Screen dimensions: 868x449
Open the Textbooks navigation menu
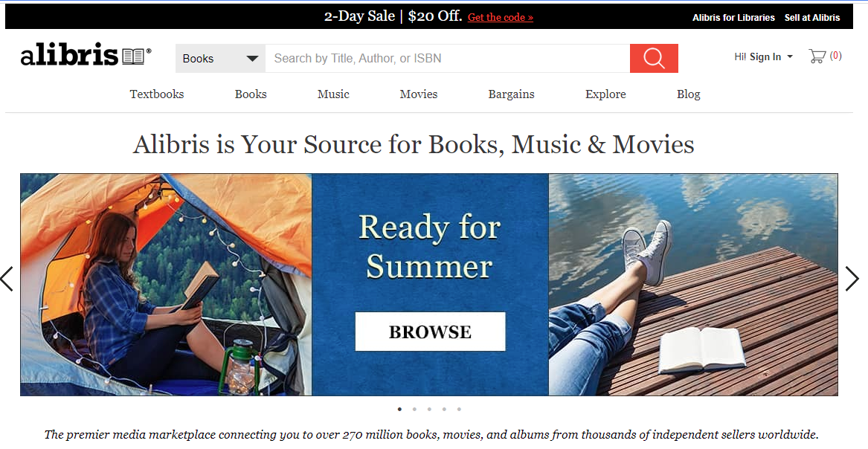click(157, 94)
